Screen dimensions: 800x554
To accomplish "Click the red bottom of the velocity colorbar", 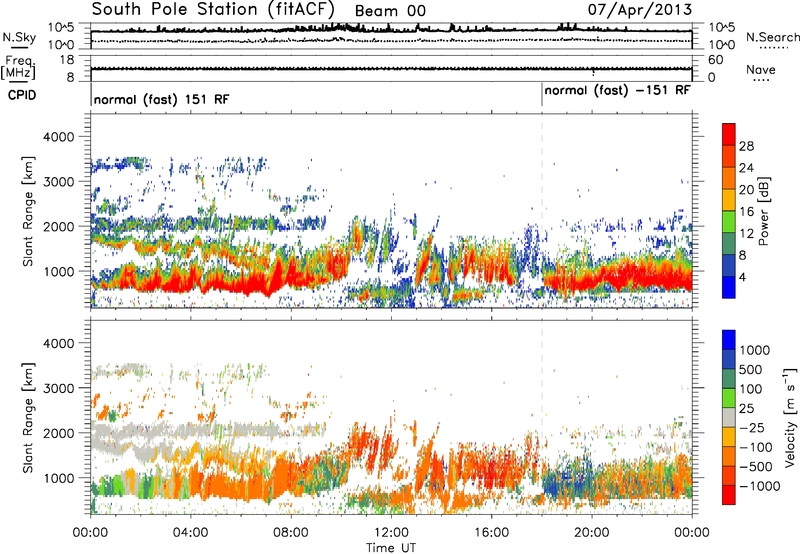I will pyautogui.click(x=729, y=495).
